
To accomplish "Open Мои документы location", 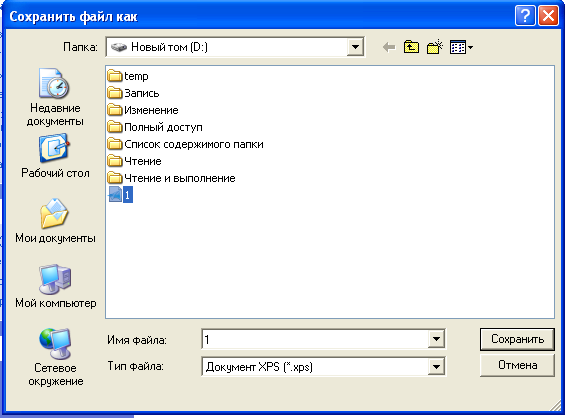I will click(55, 221).
